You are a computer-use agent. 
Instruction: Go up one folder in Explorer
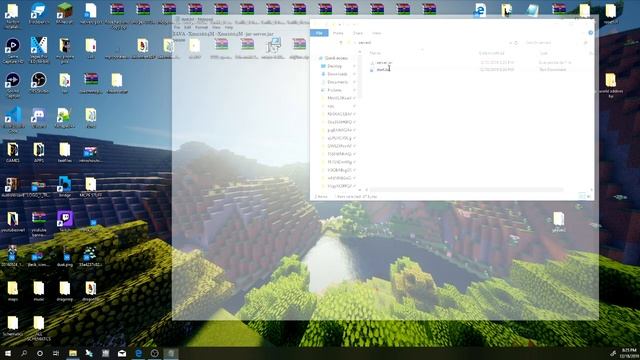point(341,42)
